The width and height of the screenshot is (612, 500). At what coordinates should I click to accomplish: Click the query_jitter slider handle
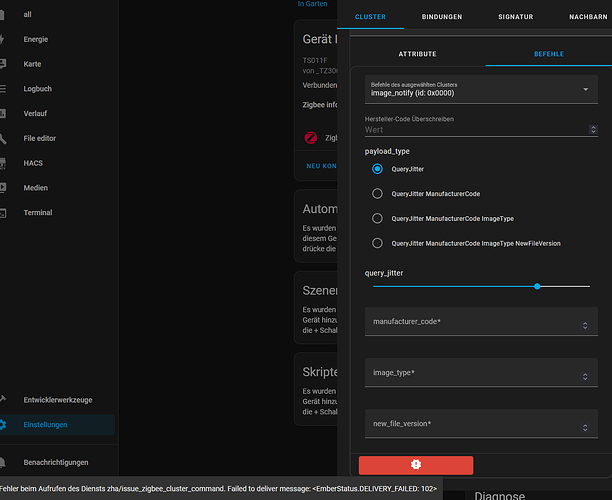538,286
